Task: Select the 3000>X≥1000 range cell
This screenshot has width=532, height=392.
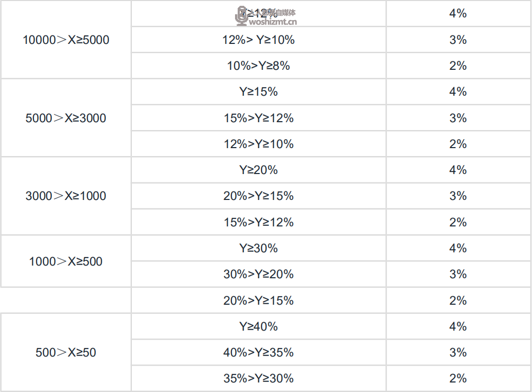Action: coord(66,196)
